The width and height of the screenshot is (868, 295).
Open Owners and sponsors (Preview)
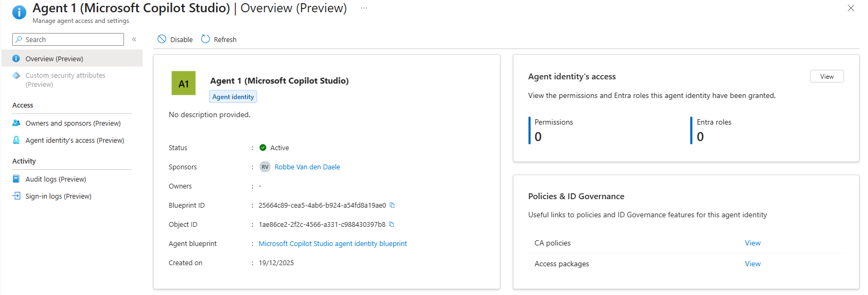73,123
